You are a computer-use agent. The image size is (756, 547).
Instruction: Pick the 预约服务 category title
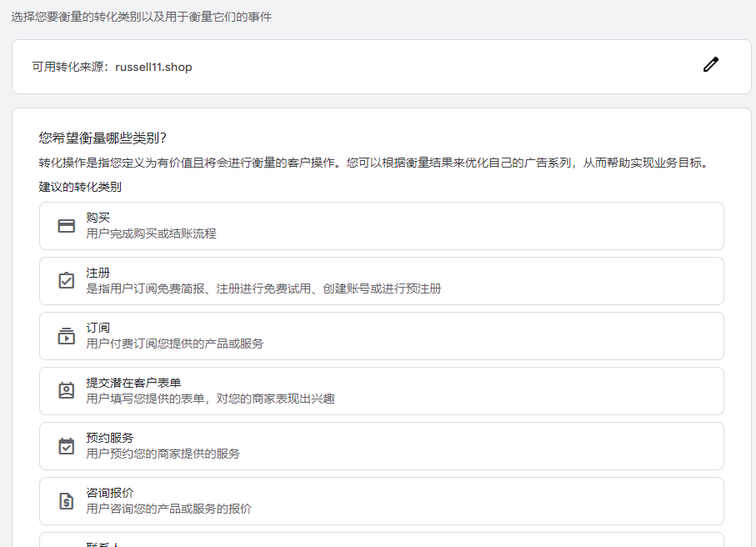coord(110,438)
